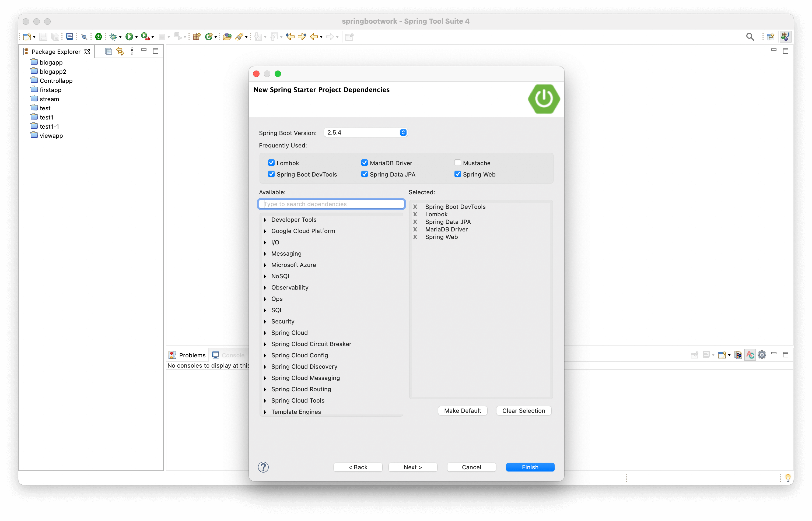This screenshot has height=521, width=812.
Task: Remove Lombok via its X in Selected
Action: 415,214
